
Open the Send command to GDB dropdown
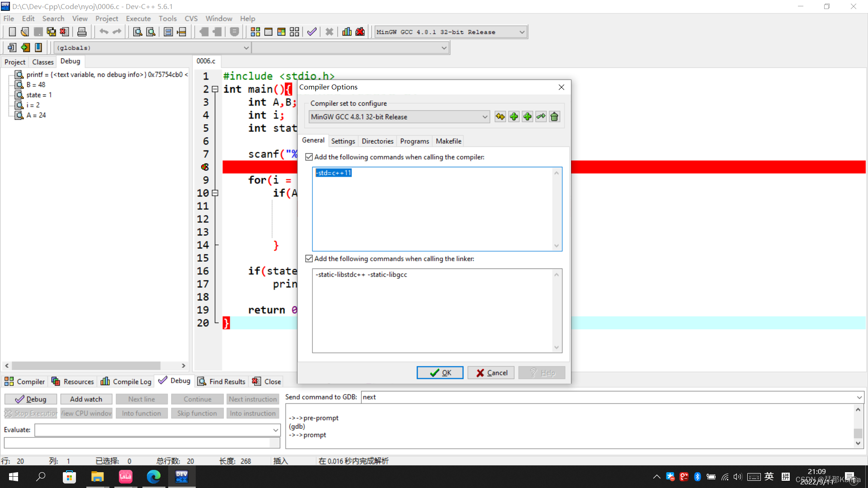pos(859,397)
